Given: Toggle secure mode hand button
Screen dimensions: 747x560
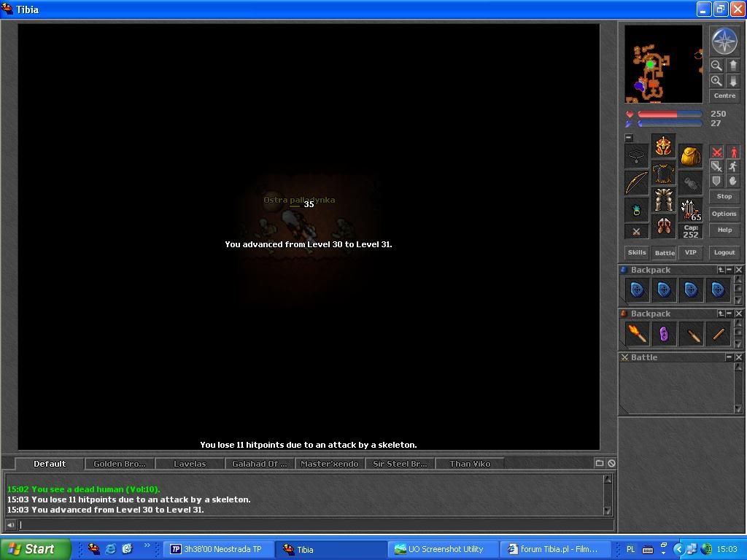Looking at the screenshot, I should (x=733, y=181).
